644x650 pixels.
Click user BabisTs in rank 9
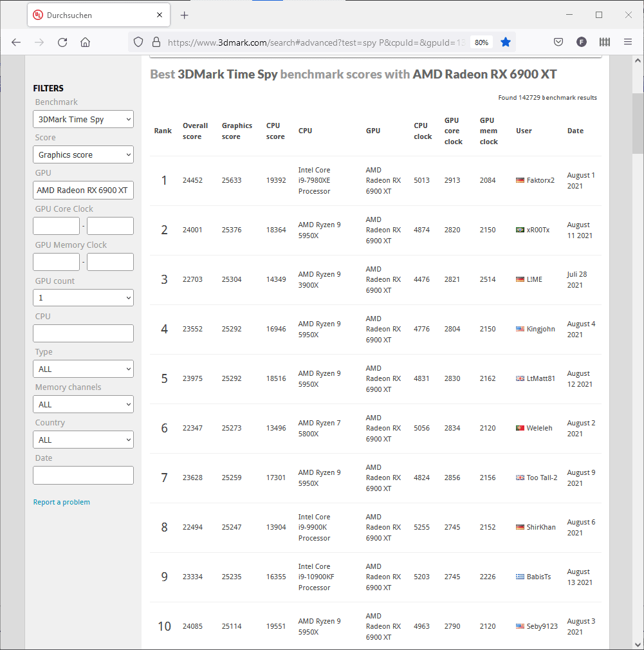click(x=538, y=577)
